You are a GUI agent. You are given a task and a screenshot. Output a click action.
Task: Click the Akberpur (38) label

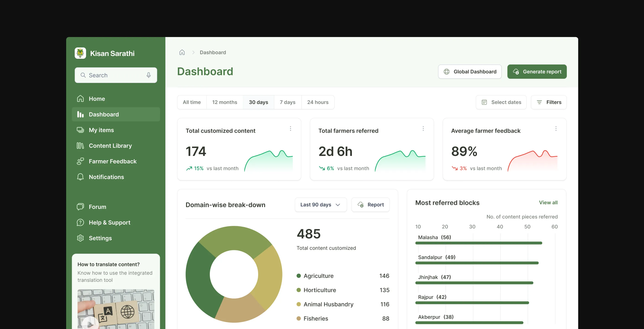point(436,317)
